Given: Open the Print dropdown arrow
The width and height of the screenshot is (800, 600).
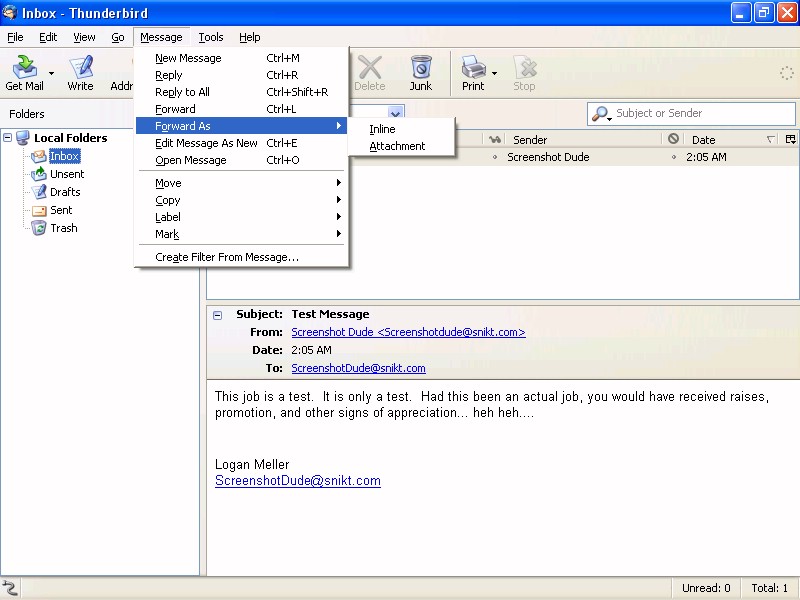Looking at the screenshot, I should tap(494, 73).
